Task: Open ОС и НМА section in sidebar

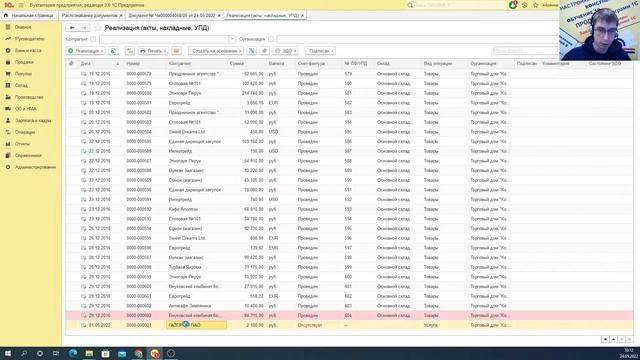Action: coord(26,109)
